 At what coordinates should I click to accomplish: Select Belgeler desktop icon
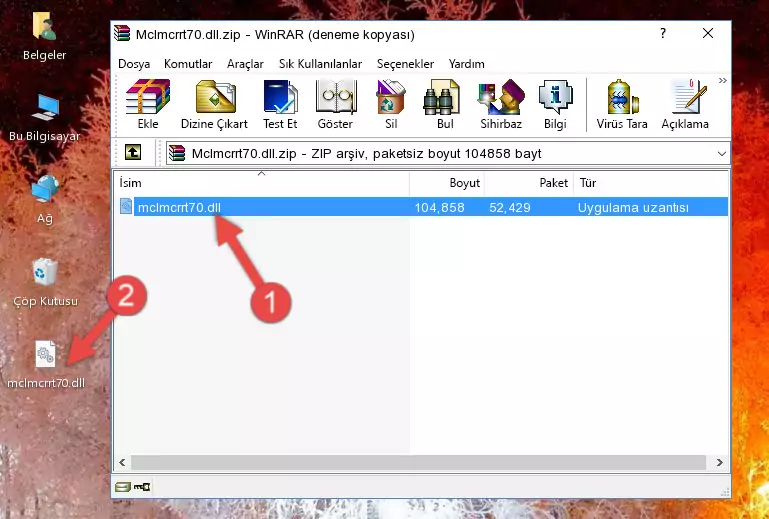pyautogui.click(x=45, y=36)
